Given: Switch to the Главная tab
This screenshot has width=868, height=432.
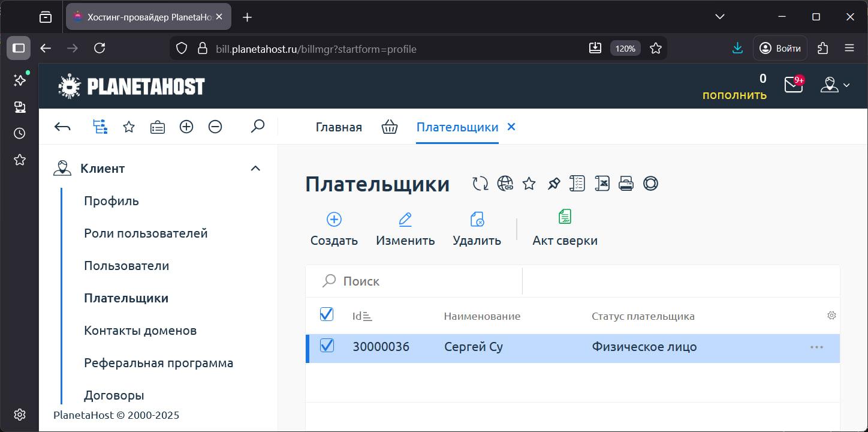Looking at the screenshot, I should point(339,127).
